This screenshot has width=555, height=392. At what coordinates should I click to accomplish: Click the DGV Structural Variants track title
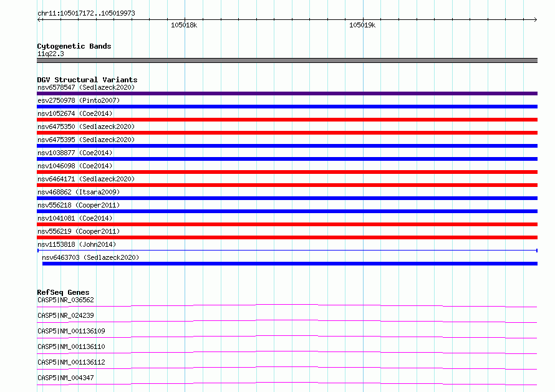(x=87, y=80)
